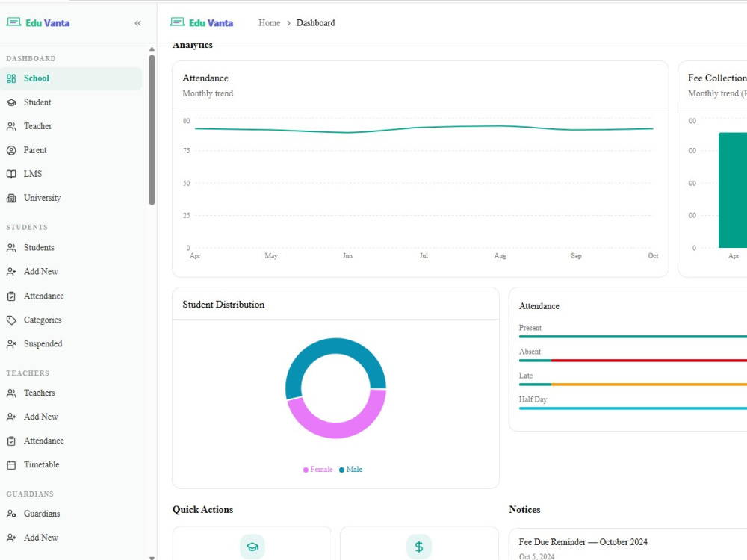Open the School dashboard menu item
747x560 pixels.
(x=72, y=78)
